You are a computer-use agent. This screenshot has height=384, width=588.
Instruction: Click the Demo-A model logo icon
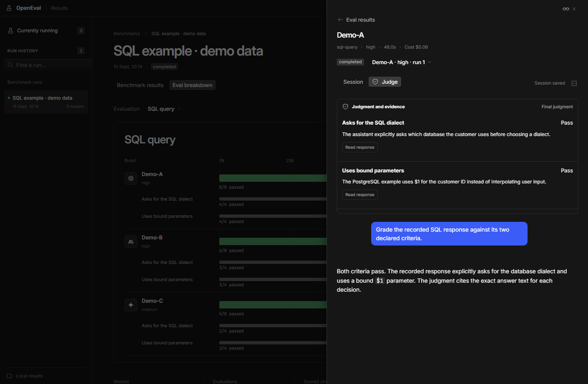point(131,179)
